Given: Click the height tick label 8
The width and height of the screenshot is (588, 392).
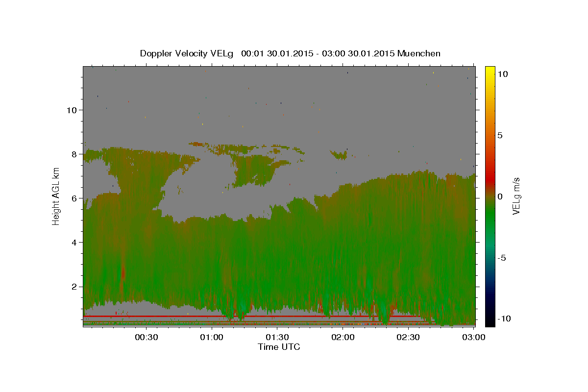Looking at the screenshot, I should tap(74, 154).
